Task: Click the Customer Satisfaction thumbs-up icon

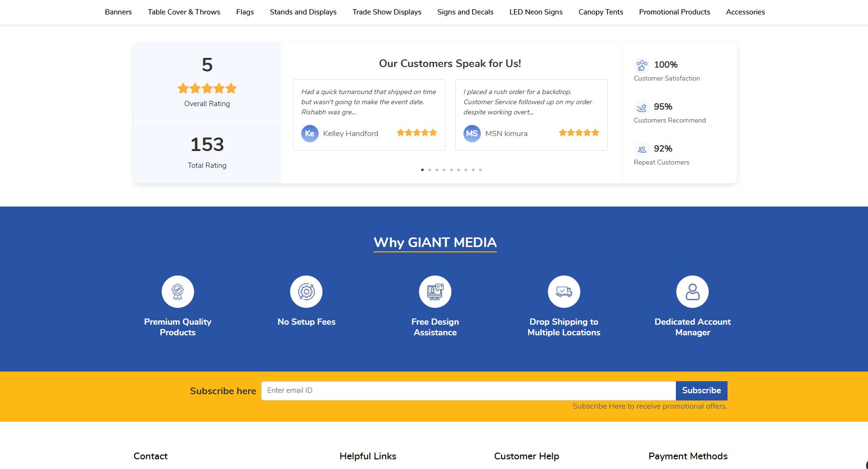Action: 642,65
